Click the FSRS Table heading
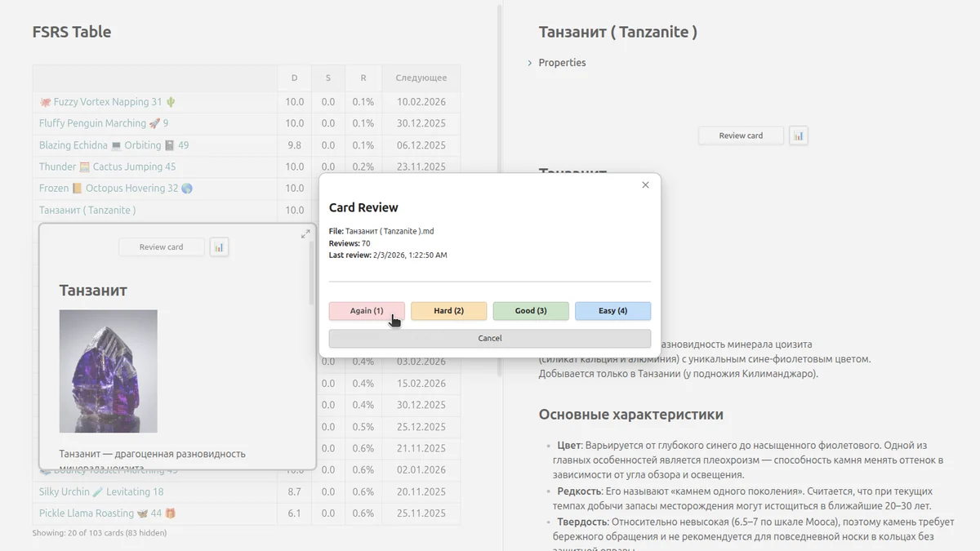 click(72, 33)
